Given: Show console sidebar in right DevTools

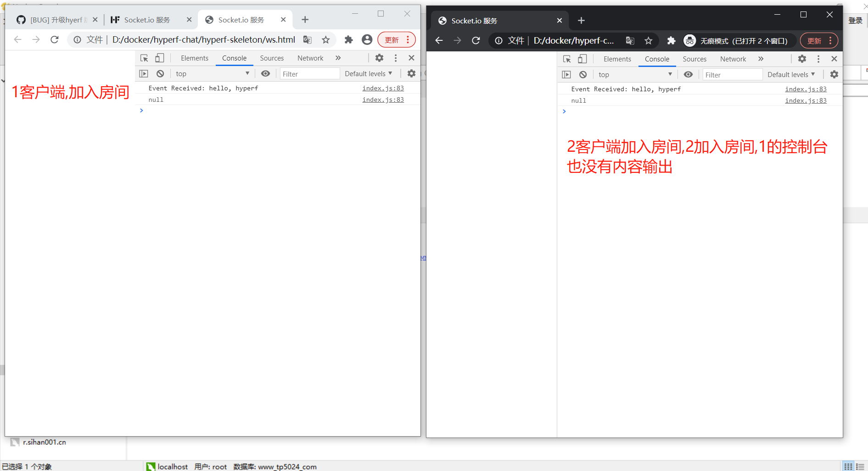Looking at the screenshot, I should coord(566,74).
